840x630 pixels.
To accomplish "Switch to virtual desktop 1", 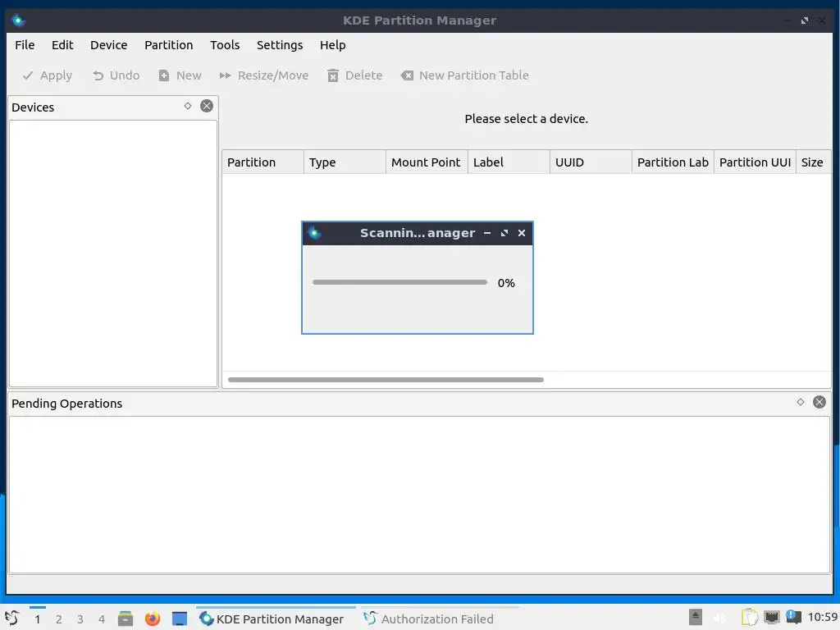I will (38, 619).
